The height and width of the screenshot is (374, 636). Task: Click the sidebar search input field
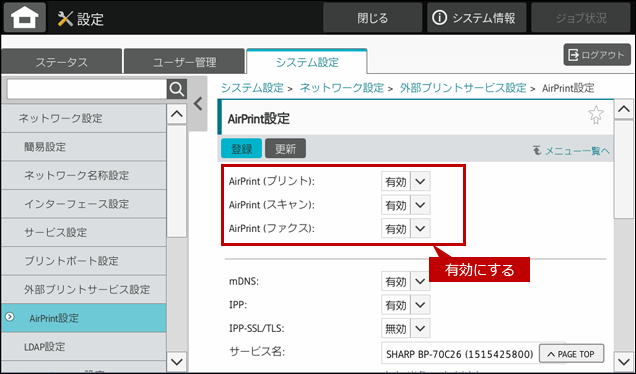[87, 89]
